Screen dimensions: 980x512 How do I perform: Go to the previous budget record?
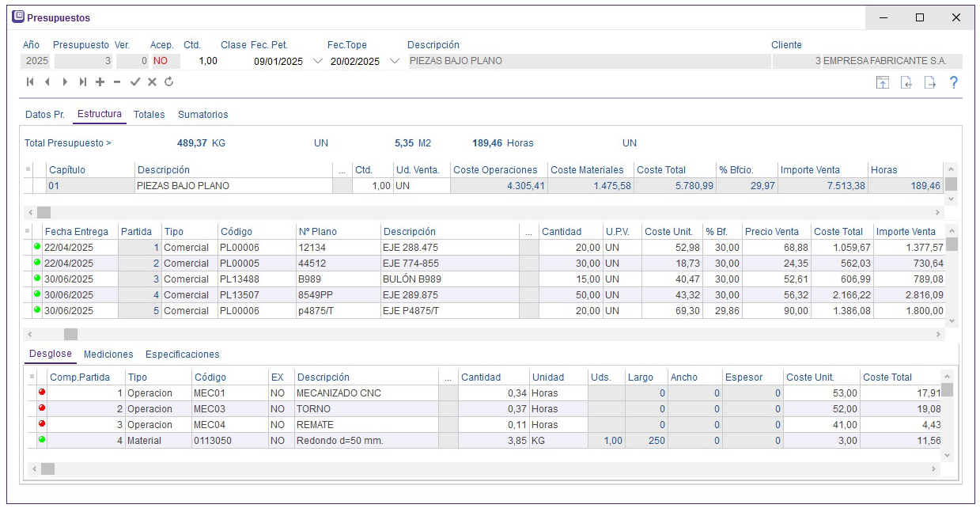[47, 82]
